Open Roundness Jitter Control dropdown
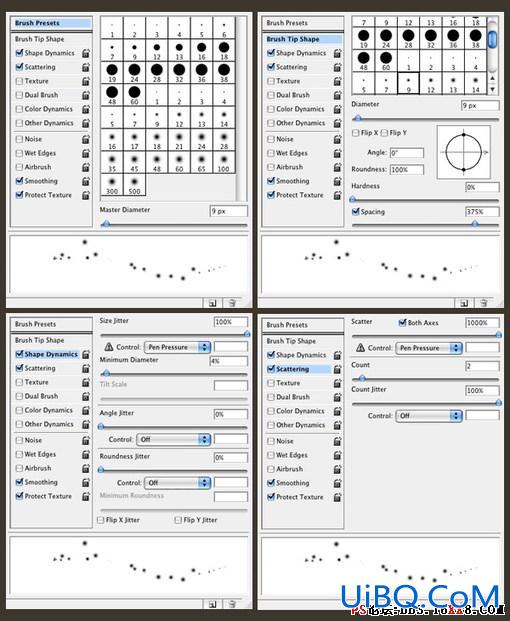The image size is (510, 621). click(177, 483)
